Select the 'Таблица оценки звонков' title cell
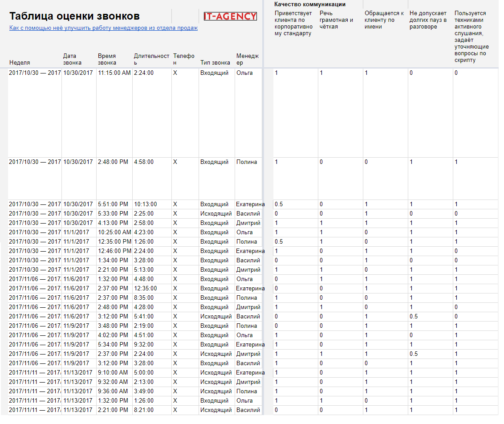 click(x=74, y=16)
